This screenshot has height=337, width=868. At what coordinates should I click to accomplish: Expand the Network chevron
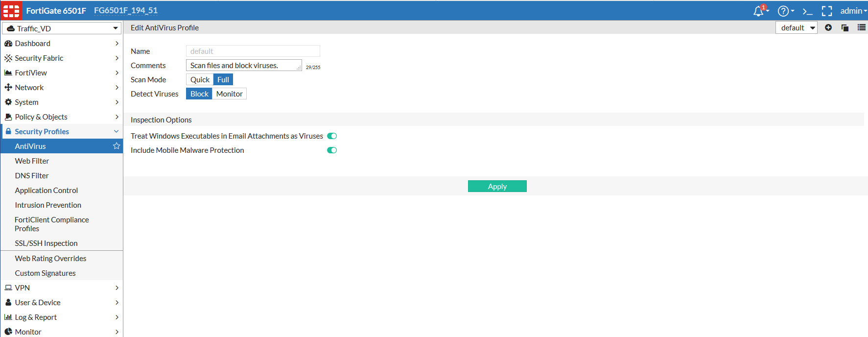coord(117,88)
